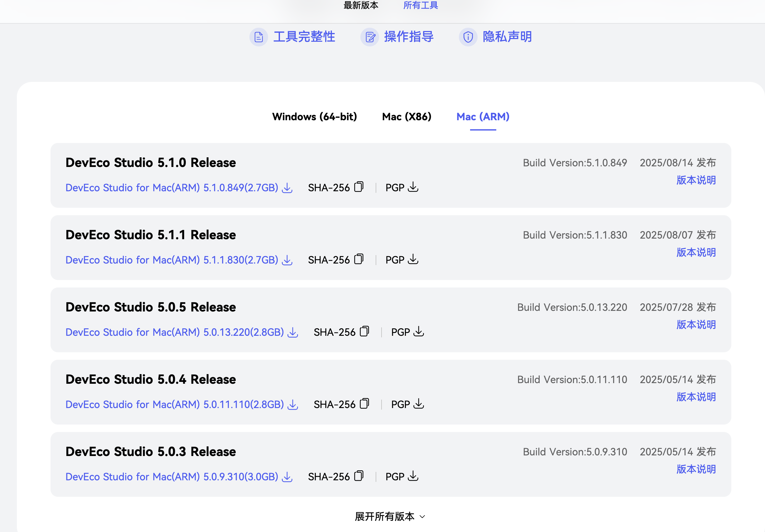
Task: Download DevEco Studio for Mac(ARM) 5.0.9.310(3.0GB)
Action: (171, 477)
